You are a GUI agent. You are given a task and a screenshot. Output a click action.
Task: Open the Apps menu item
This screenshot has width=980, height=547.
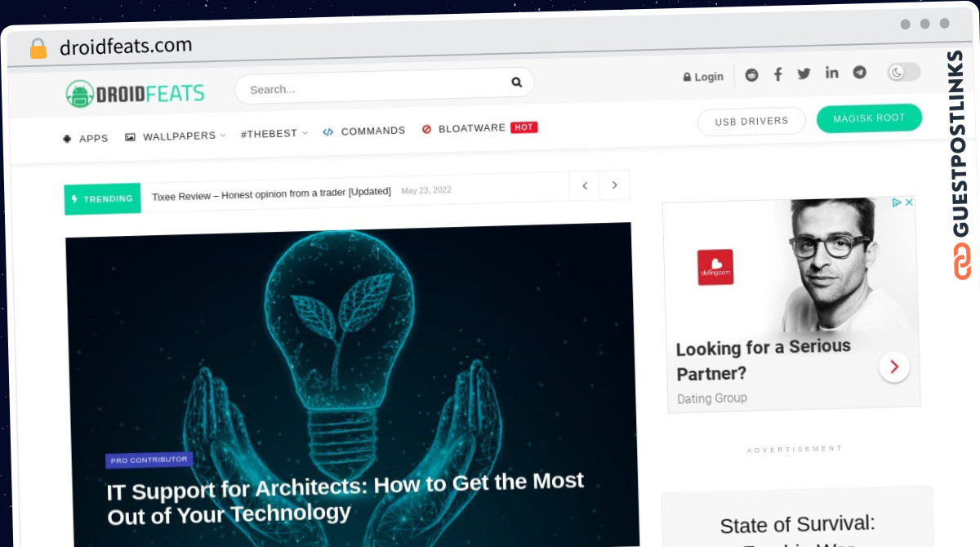pos(85,139)
